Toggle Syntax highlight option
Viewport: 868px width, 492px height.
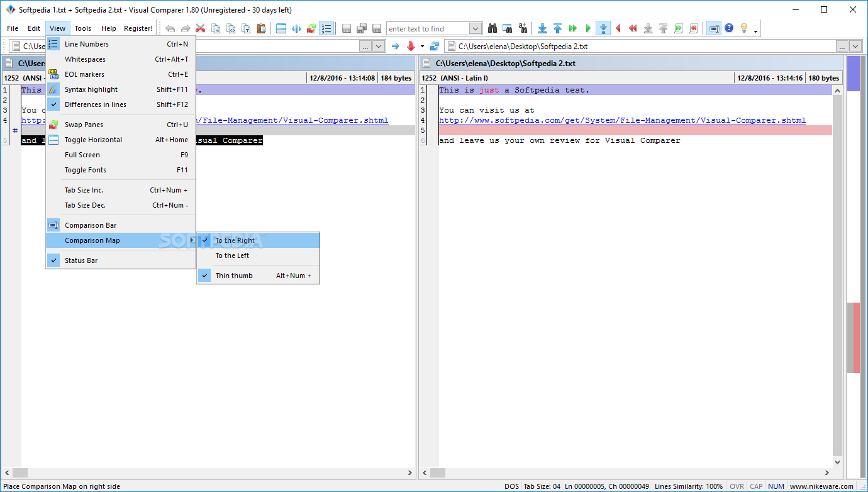click(121, 89)
